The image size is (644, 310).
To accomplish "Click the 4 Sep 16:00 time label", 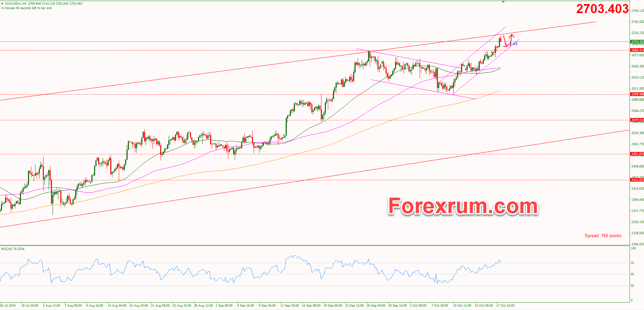I will click(x=246, y=306).
